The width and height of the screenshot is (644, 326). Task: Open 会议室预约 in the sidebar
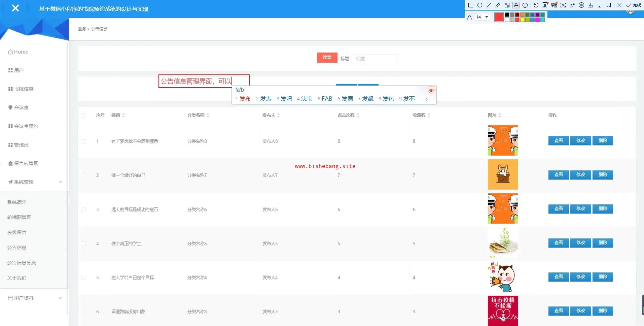point(26,126)
